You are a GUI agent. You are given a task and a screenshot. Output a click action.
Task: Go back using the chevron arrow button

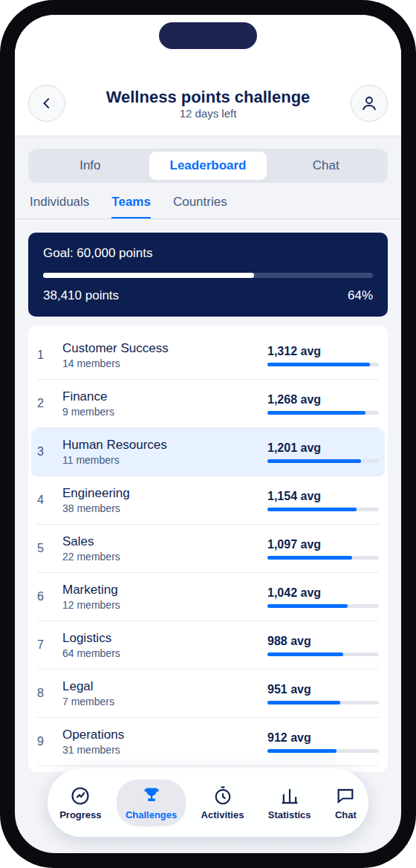click(47, 103)
